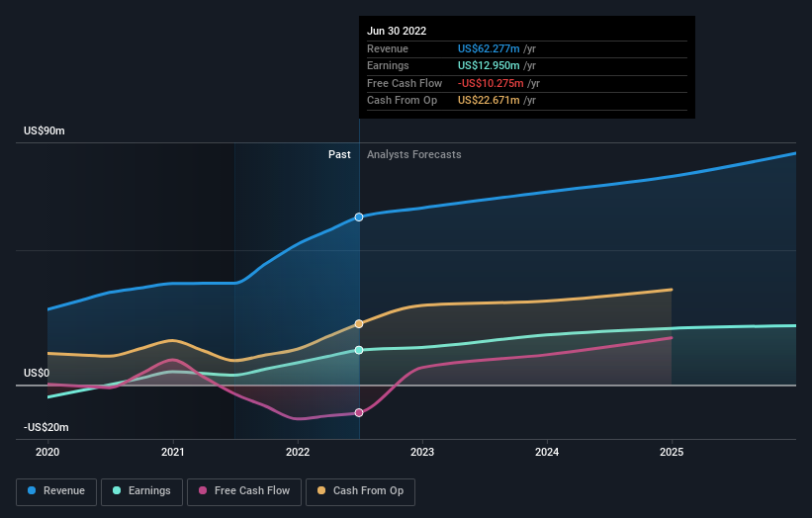Click the US$90m y-axis label
The width and height of the screenshot is (812, 518).
click(x=45, y=130)
